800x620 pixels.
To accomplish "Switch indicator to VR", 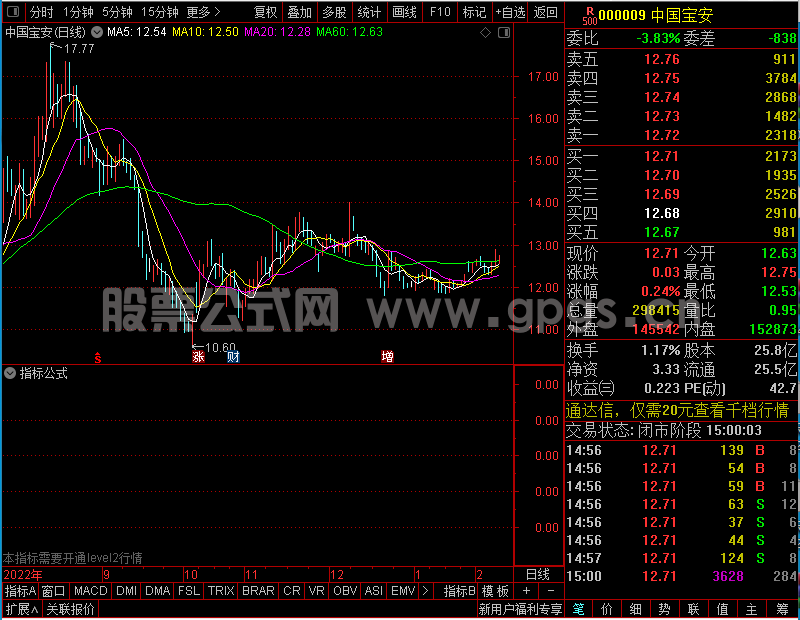I will (x=316, y=591).
